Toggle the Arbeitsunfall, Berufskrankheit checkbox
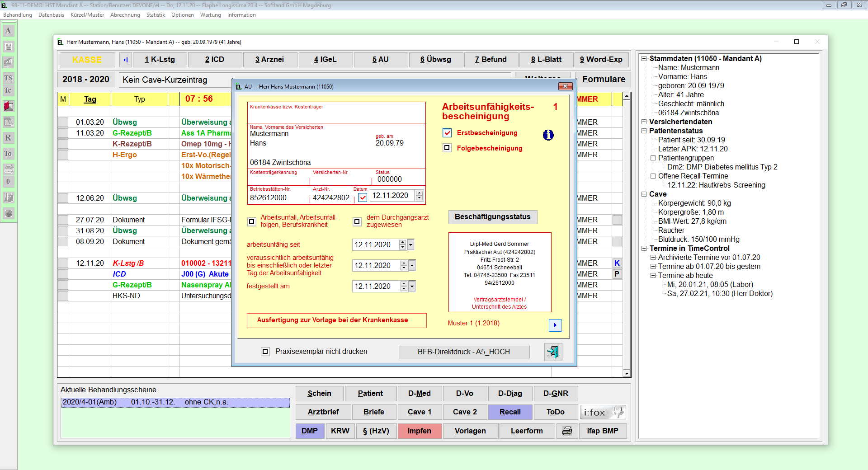 [251, 222]
